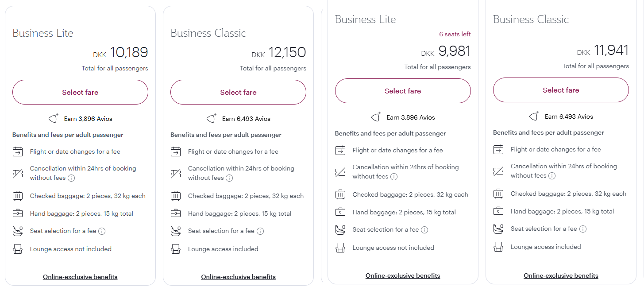Click seat selection info icon in DKK 10,189 card
The height and width of the screenshot is (291, 644).
click(x=102, y=231)
